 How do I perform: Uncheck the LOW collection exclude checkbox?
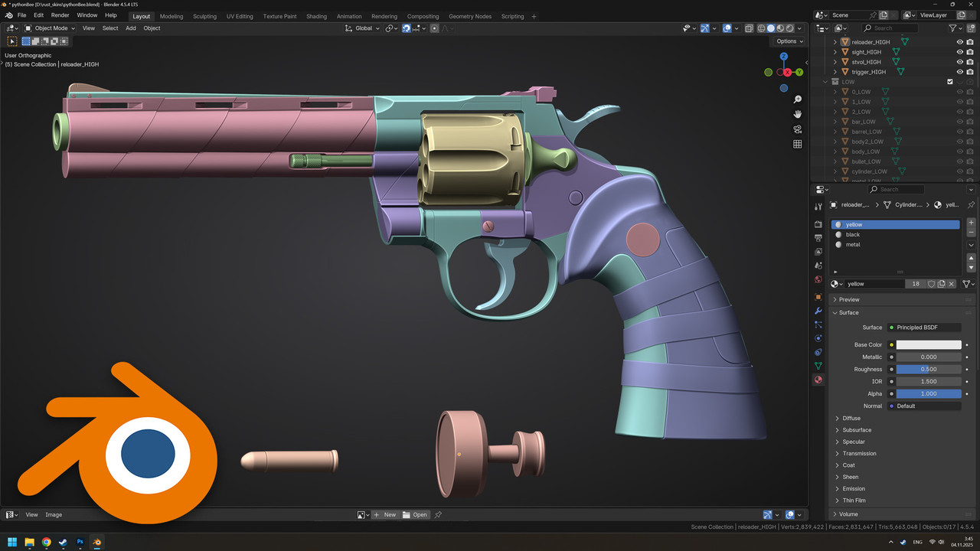pyautogui.click(x=950, y=82)
